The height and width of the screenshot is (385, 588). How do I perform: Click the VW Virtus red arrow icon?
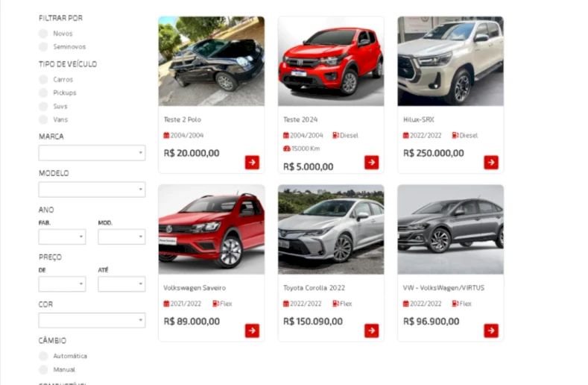[x=491, y=331]
